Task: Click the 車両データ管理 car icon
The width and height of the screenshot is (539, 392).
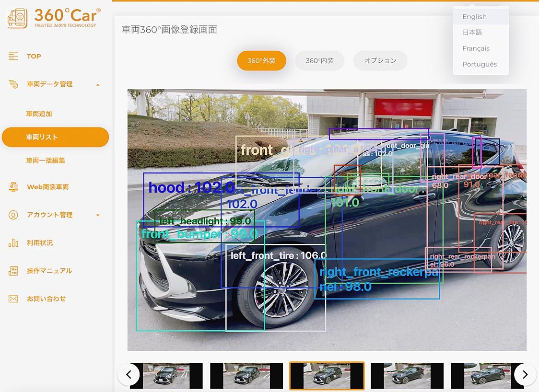Action: (x=13, y=84)
